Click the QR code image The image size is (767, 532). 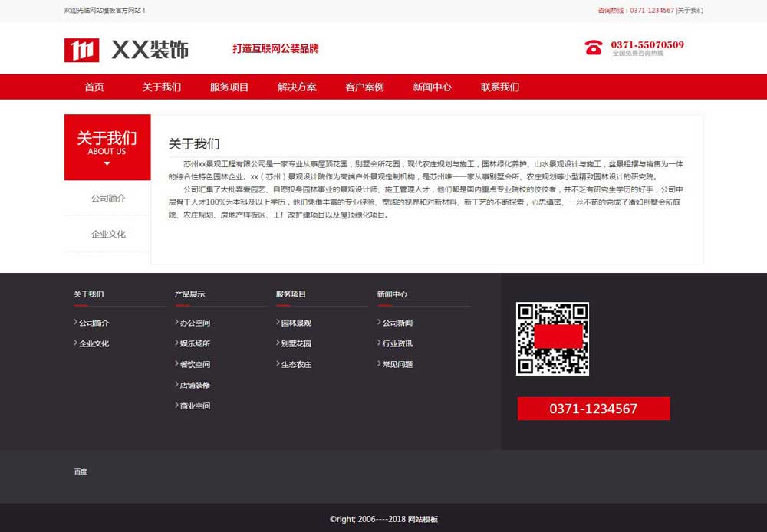click(553, 340)
